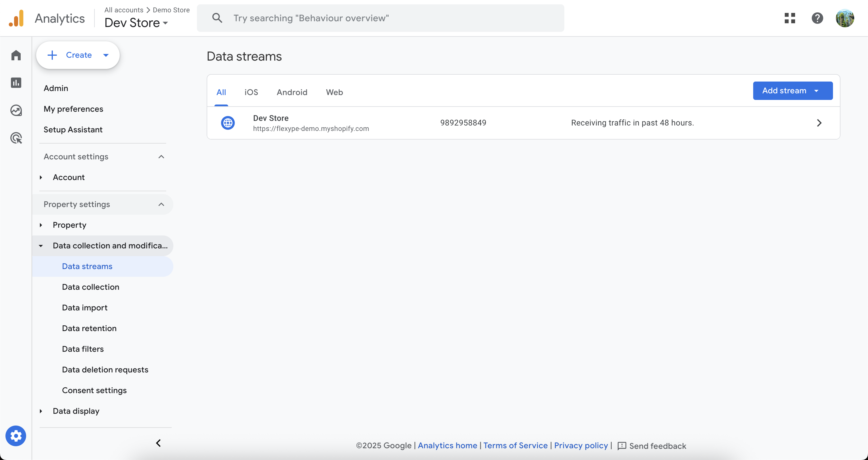Screen dimensions: 868x460
Task: Select Data retention in the sidebar
Action: point(89,328)
